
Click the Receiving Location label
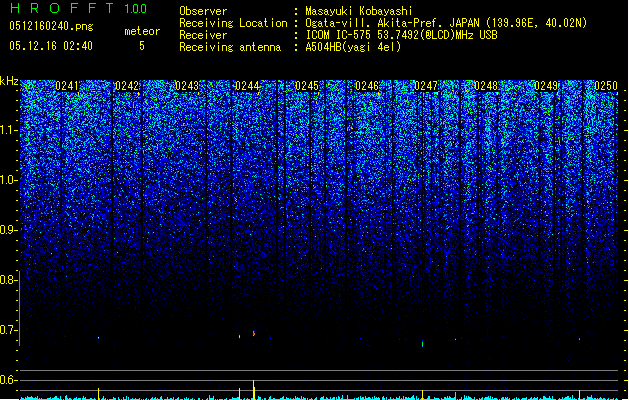[233, 23]
